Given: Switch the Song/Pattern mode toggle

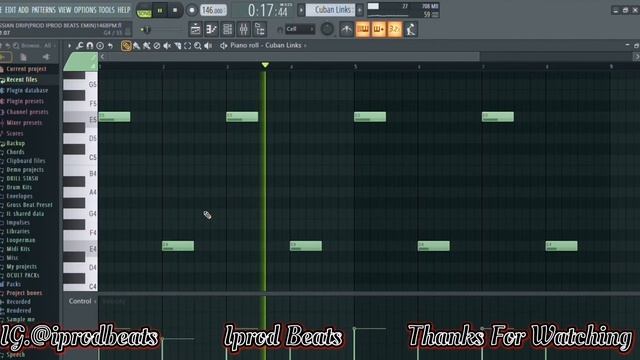Looking at the screenshot, I should click(144, 11).
